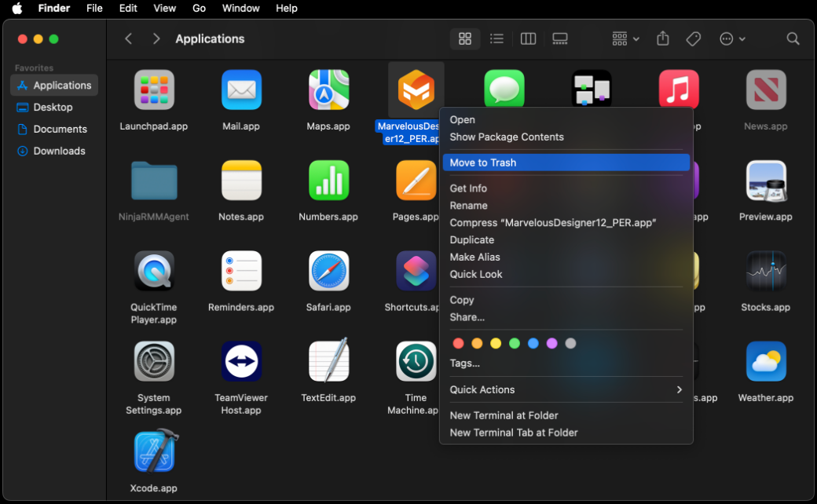Click the Share toolbar button

(663, 38)
